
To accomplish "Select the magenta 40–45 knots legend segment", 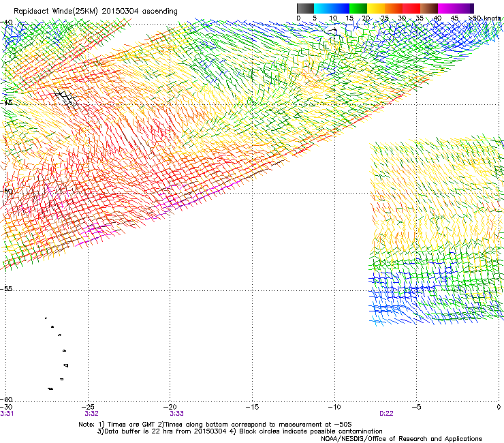I will coord(446,8).
